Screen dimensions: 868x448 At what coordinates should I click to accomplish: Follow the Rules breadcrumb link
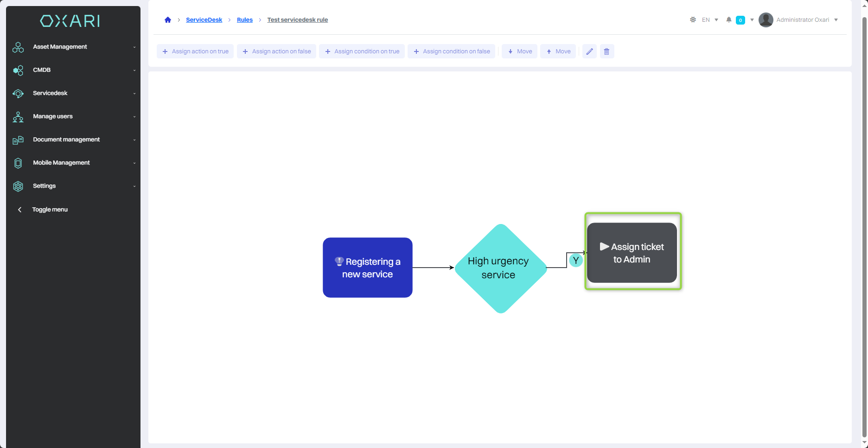tap(244, 20)
